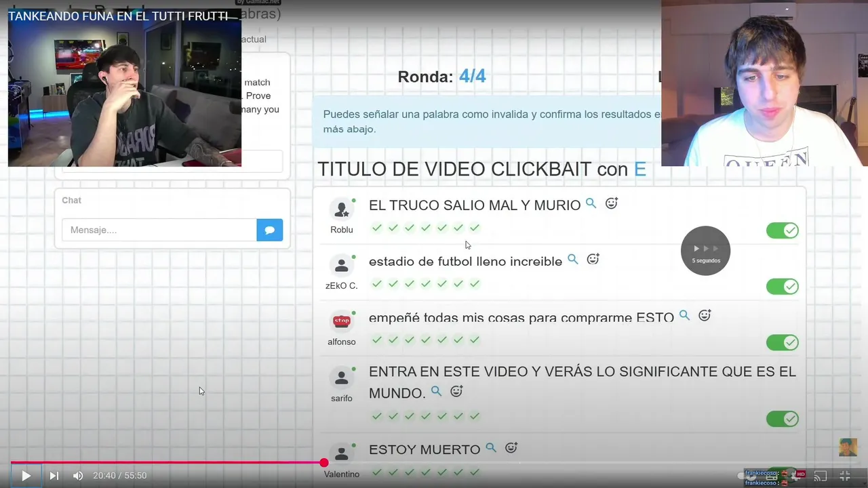Screen dimensions: 868x488
Task: Add emoji reaction to alfonso's answer
Action: (x=705, y=315)
